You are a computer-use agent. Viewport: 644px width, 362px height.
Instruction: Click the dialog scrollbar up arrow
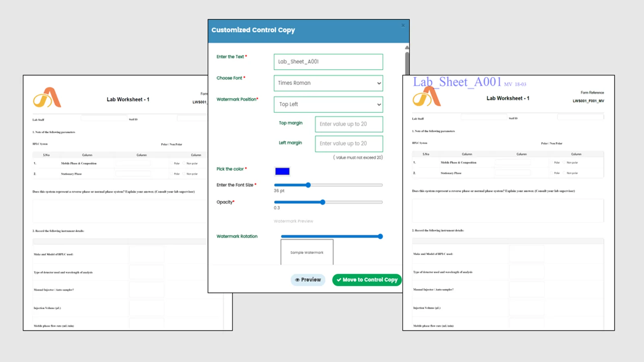pos(407,47)
